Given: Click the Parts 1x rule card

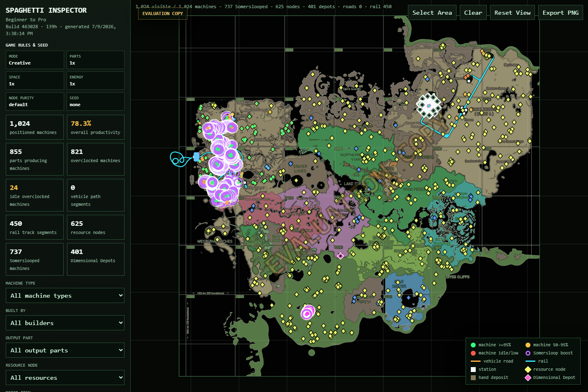Looking at the screenshot, I should tap(96, 60).
